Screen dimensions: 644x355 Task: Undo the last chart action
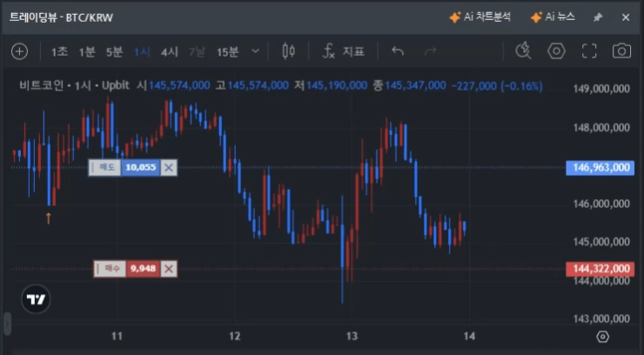click(398, 51)
